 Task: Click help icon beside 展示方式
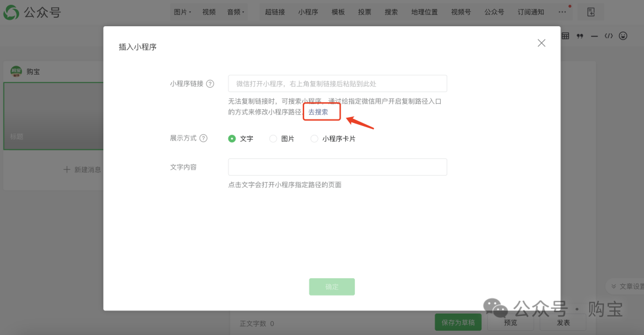(x=203, y=139)
